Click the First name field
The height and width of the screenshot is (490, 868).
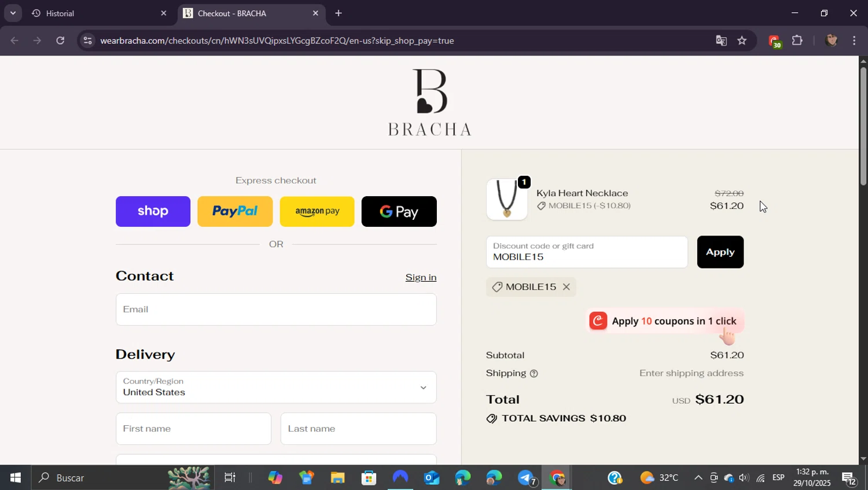pos(193,429)
